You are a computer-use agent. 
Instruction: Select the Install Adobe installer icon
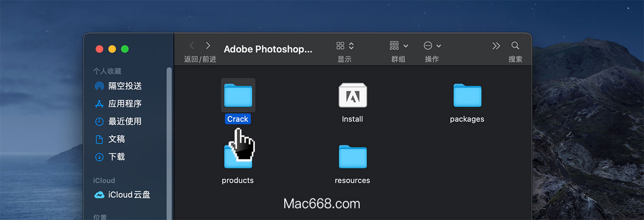[352, 95]
